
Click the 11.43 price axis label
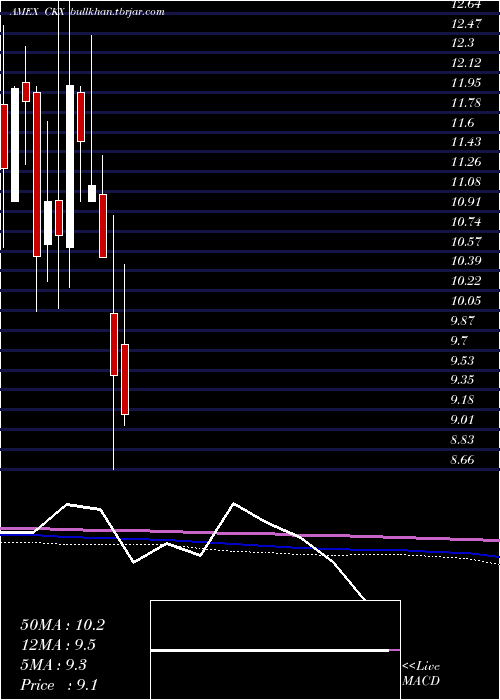tap(466, 142)
